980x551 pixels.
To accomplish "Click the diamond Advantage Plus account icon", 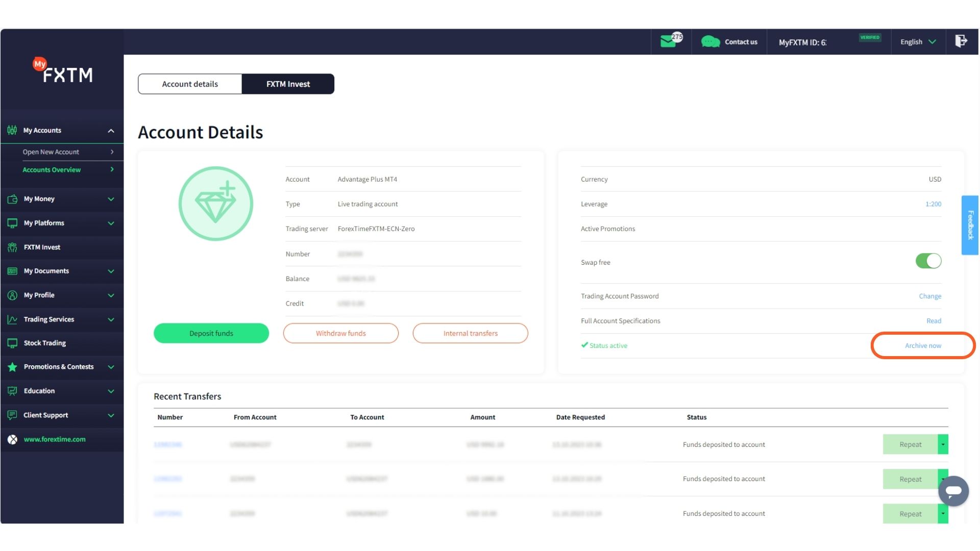I will pyautogui.click(x=215, y=204).
